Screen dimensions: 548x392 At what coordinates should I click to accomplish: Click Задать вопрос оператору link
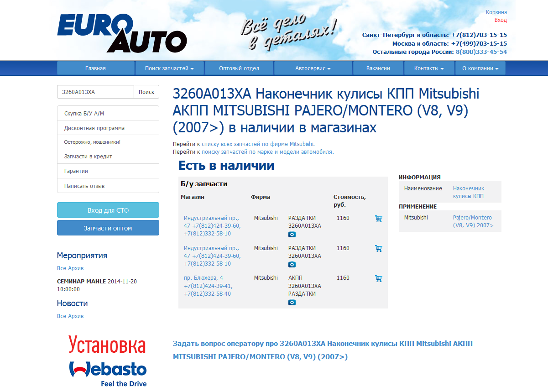point(323,350)
